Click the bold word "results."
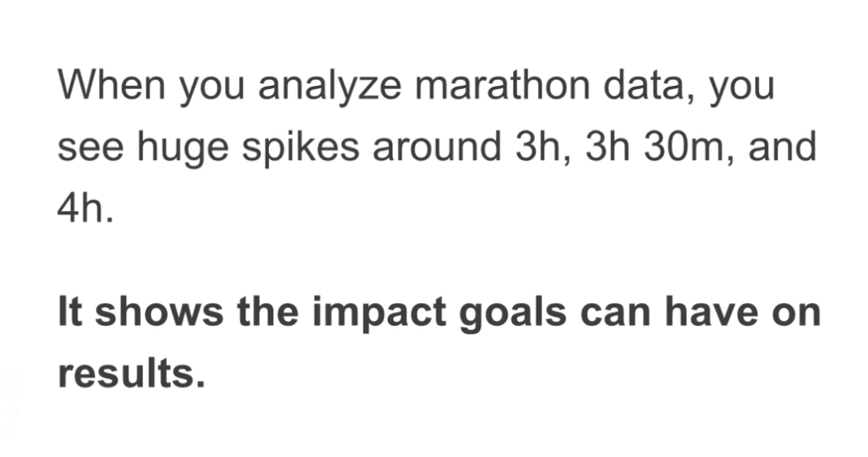Screen dimensions: 868x457 coord(132,373)
